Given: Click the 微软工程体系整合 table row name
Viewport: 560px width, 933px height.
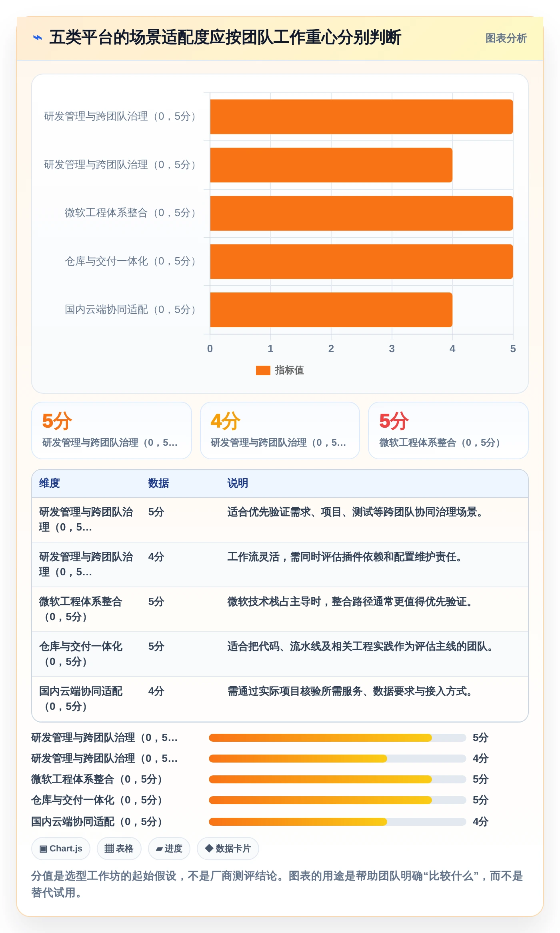Looking at the screenshot, I should tap(81, 609).
